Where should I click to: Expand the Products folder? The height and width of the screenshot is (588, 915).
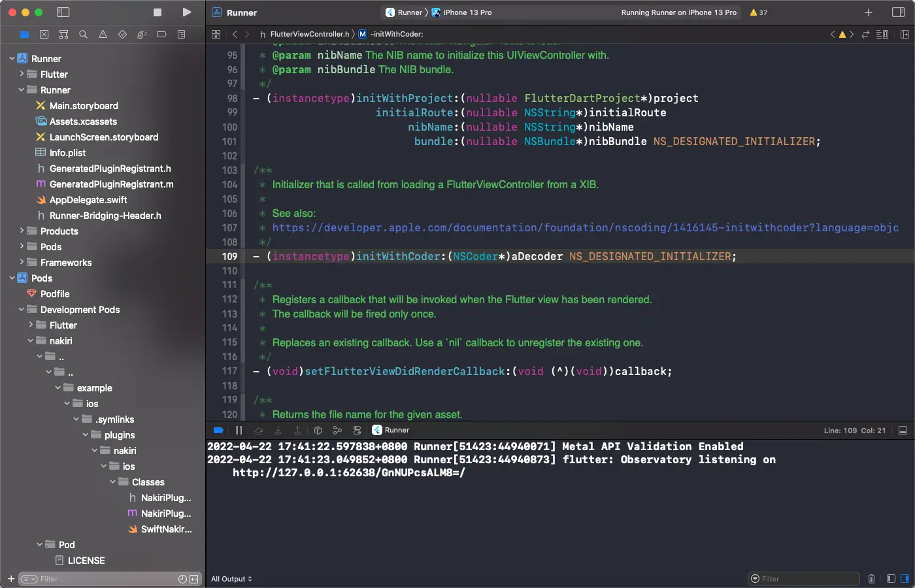[x=22, y=231]
